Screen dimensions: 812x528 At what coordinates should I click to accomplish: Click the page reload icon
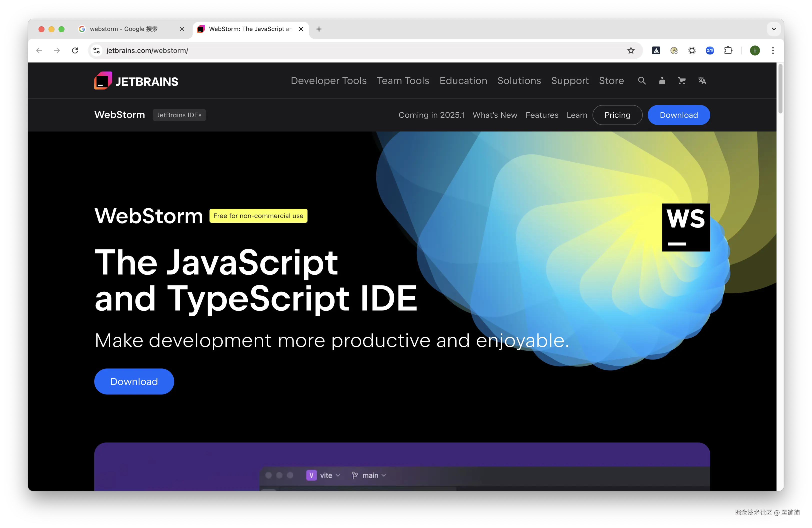tap(75, 50)
